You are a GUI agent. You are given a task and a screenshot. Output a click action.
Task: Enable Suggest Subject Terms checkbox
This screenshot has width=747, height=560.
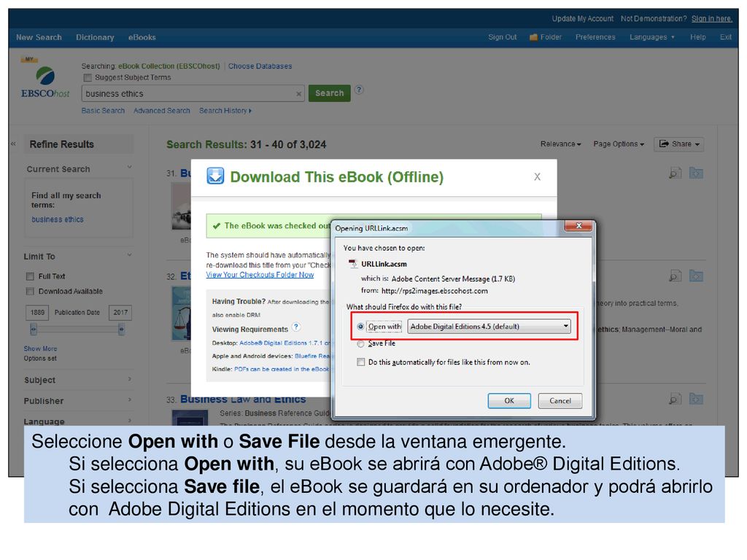point(88,77)
